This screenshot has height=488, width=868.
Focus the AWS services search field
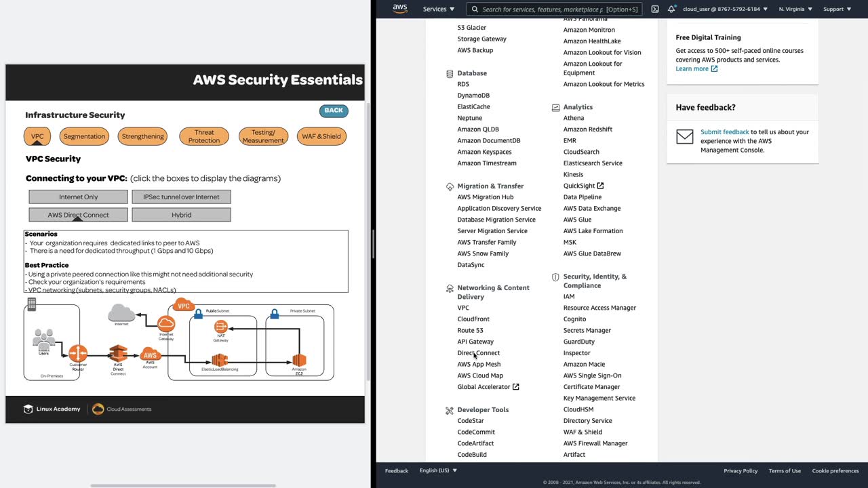click(x=554, y=9)
